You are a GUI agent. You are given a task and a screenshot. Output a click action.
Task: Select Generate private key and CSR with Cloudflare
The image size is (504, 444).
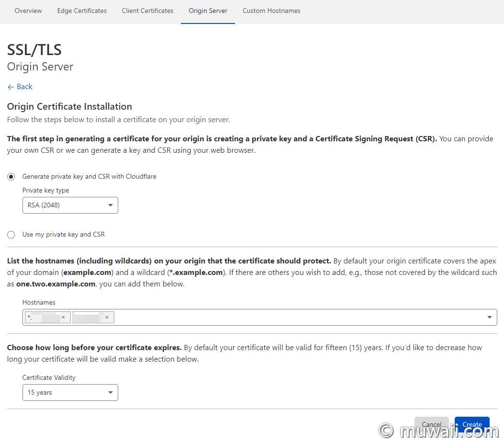coord(11,177)
